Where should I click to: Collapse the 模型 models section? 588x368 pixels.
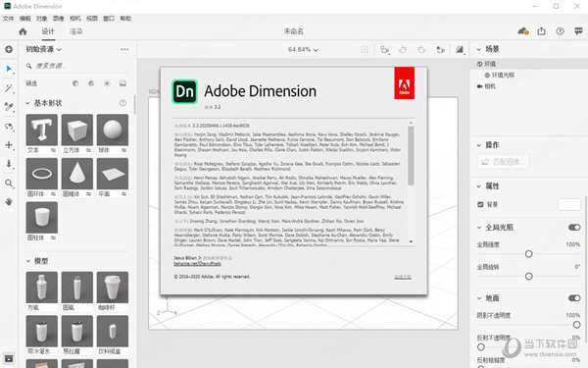(x=27, y=261)
